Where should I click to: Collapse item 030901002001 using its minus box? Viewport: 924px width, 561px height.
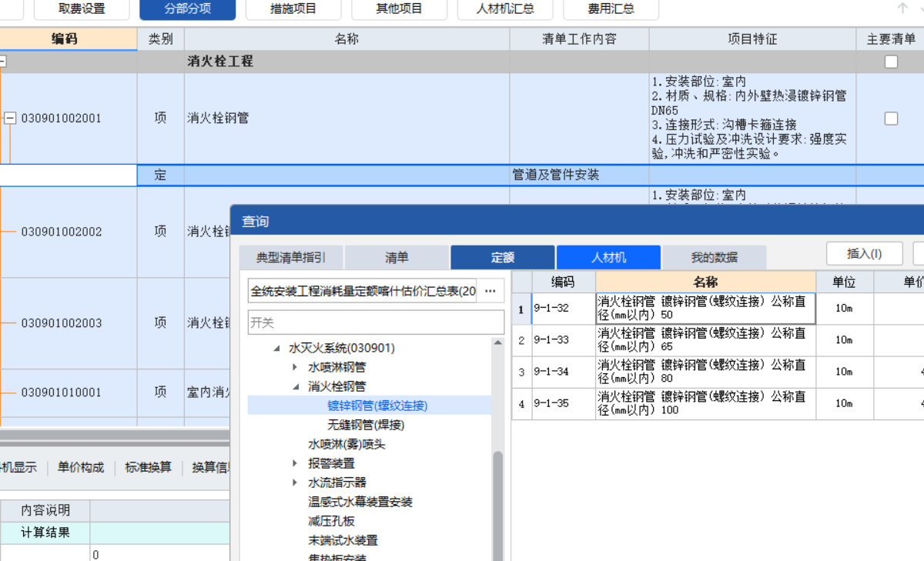click(x=9, y=119)
